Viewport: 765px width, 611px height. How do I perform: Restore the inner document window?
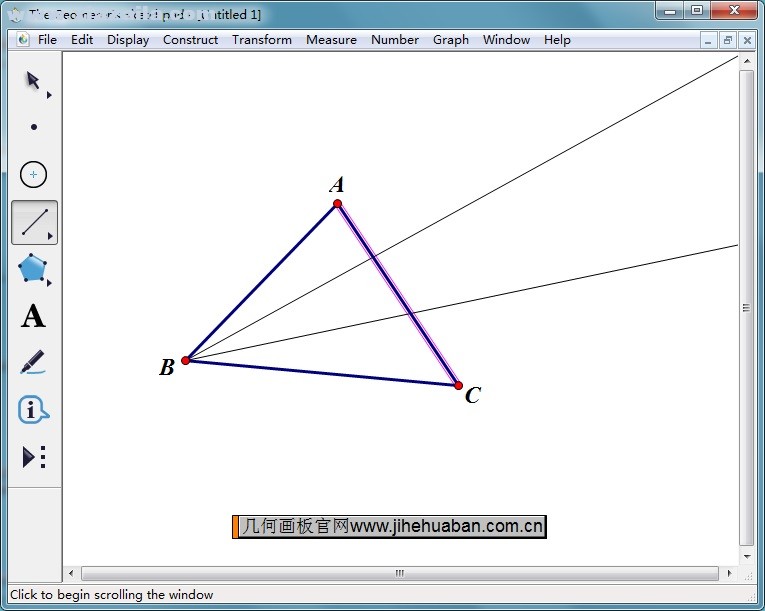tap(727, 41)
